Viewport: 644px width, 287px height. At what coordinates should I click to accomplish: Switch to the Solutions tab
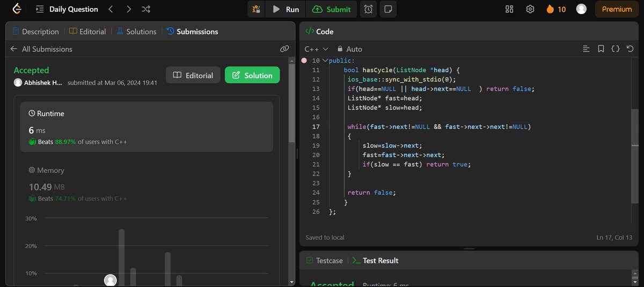point(136,32)
